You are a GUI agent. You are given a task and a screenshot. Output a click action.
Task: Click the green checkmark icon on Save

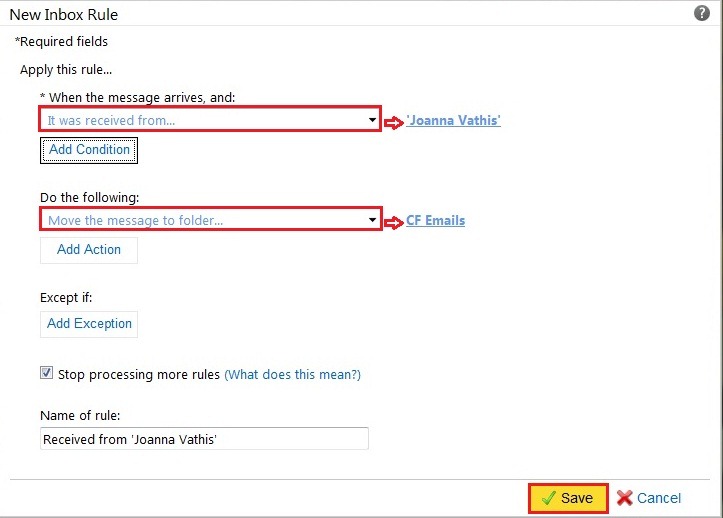pyautogui.click(x=548, y=498)
